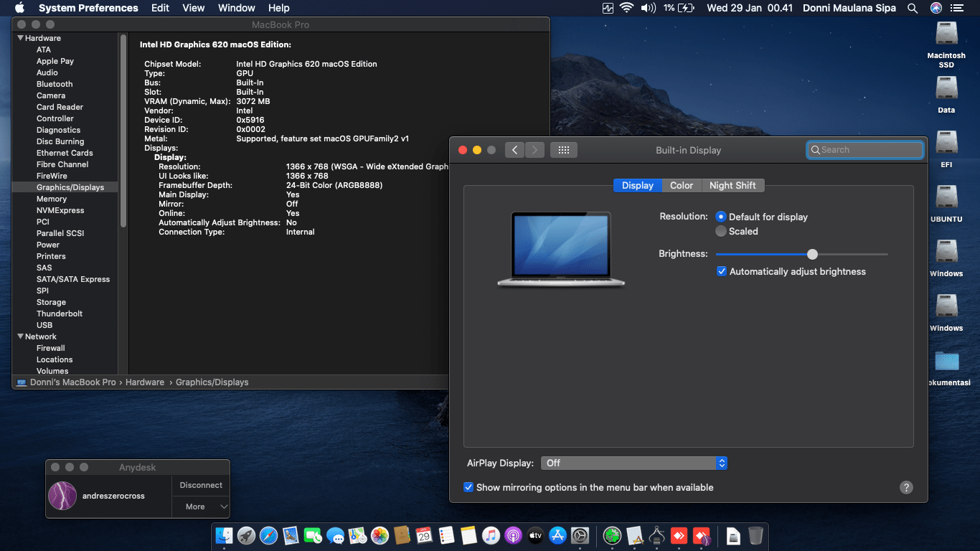Open the Window menu
Viewport: 980px width, 551px height.
point(236,8)
